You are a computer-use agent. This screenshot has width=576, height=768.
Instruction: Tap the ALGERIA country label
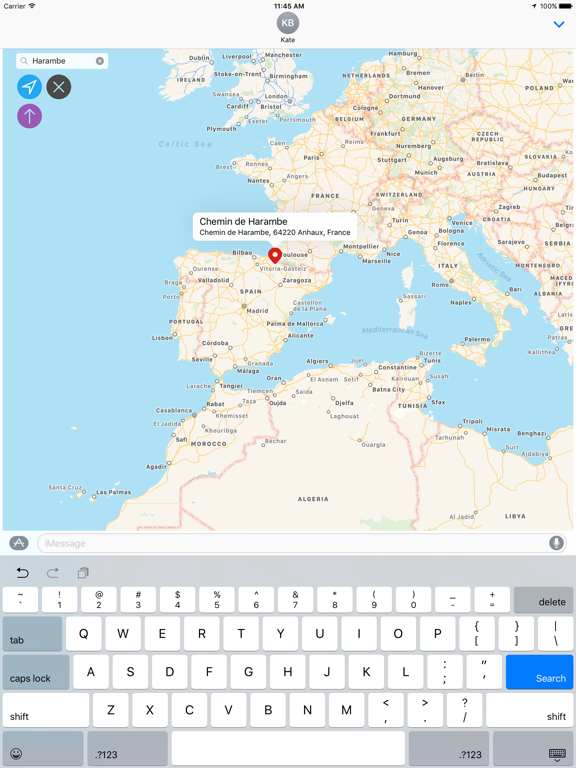[313, 499]
